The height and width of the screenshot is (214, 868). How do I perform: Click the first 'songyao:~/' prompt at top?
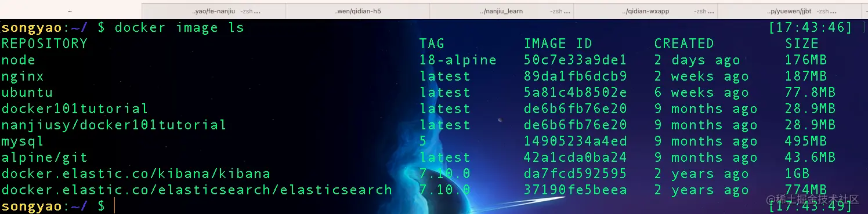pos(45,28)
